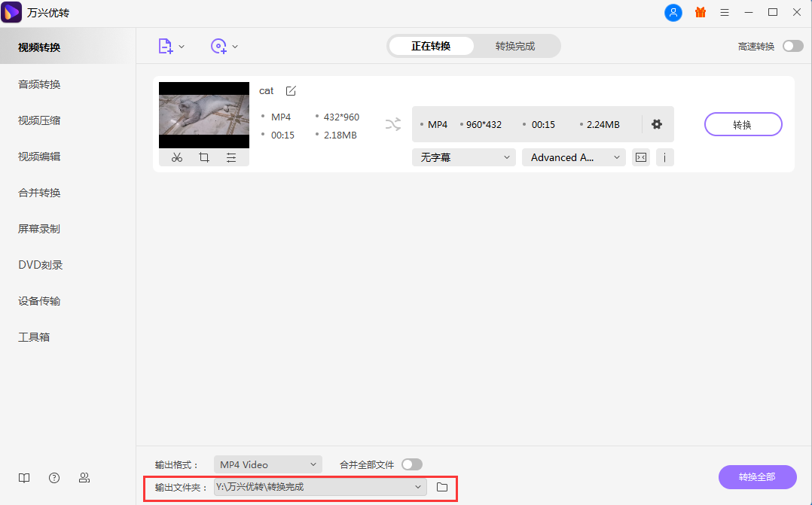Click the 转换 button for cat video
812x505 pixels.
[x=743, y=123]
